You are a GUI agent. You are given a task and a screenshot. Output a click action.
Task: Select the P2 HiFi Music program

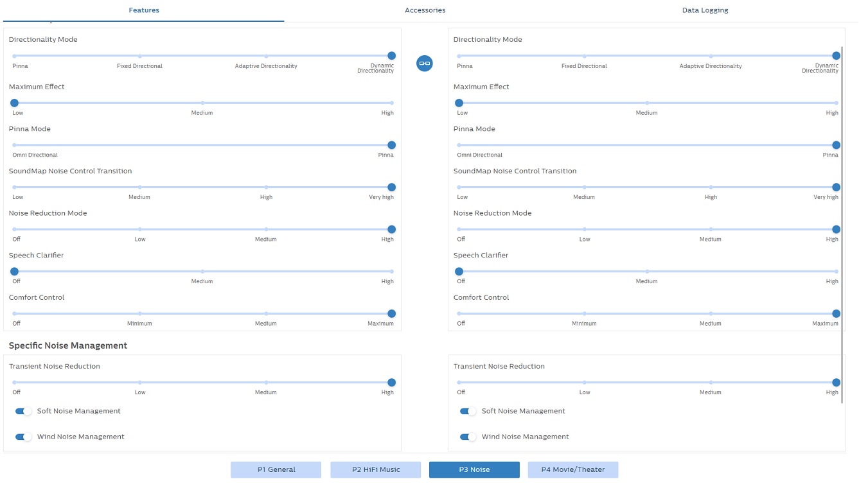point(376,469)
